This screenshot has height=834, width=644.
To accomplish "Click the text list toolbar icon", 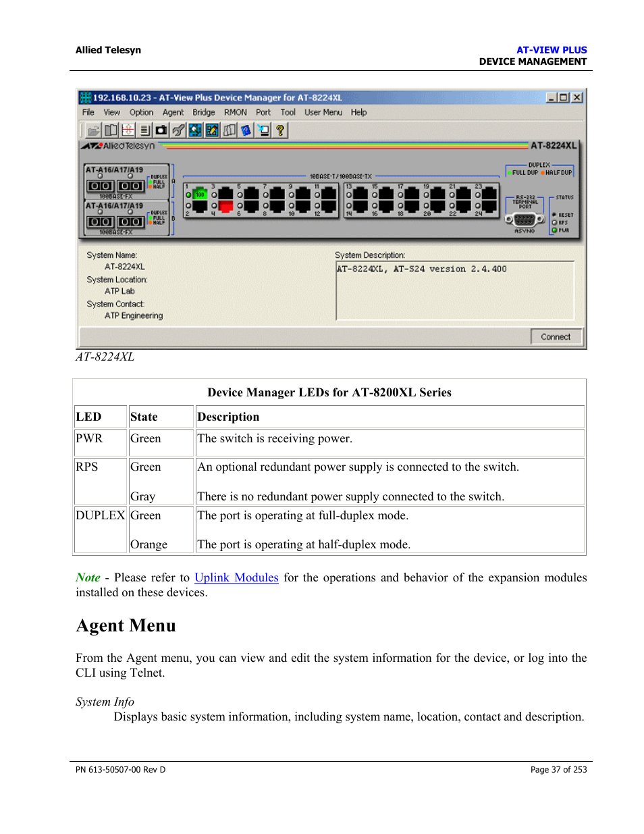I will [x=144, y=130].
